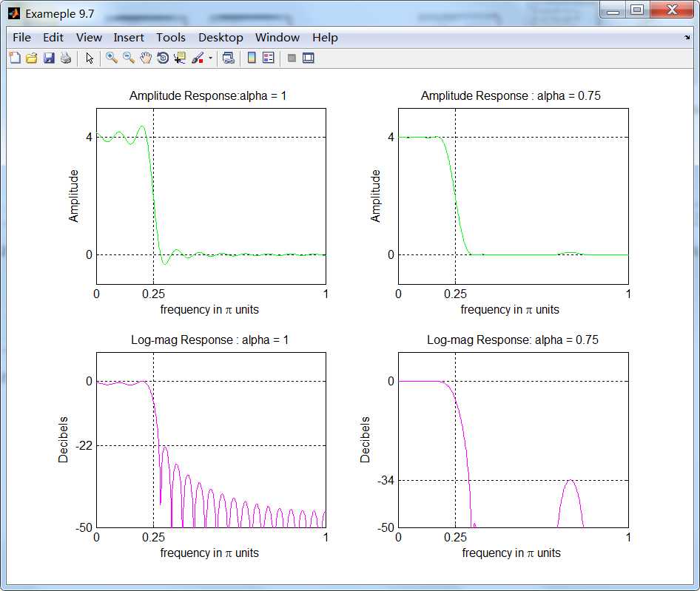Select the Edit Plot arrow tool
This screenshot has height=591, width=700.
tap(90, 58)
